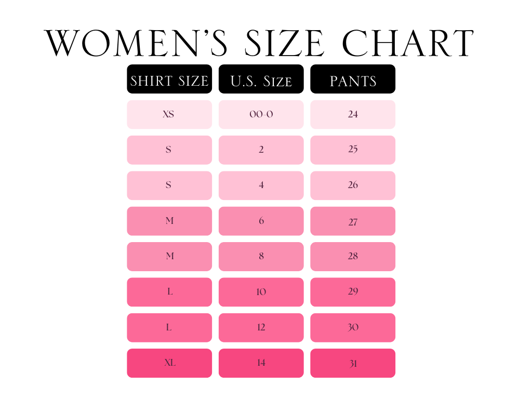This screenshot has width=532, height=399.
Task: Select pants size 25 cell
Action: [353, 150]
